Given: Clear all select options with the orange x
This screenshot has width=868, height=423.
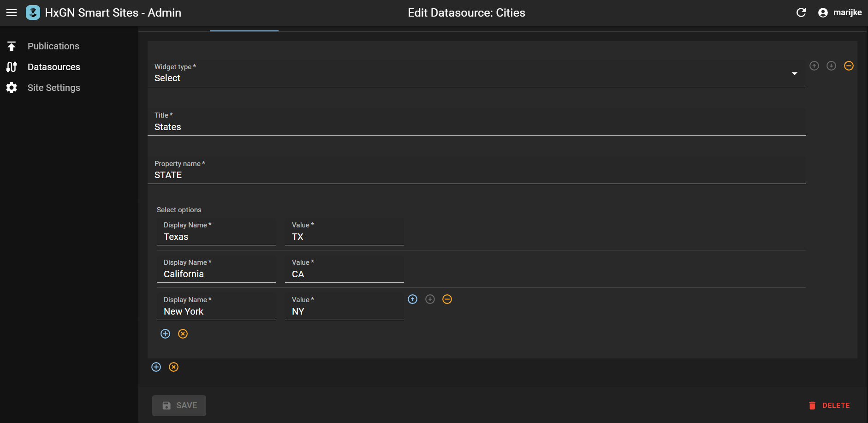Looking at the screenshot, I should pos(183,334).
